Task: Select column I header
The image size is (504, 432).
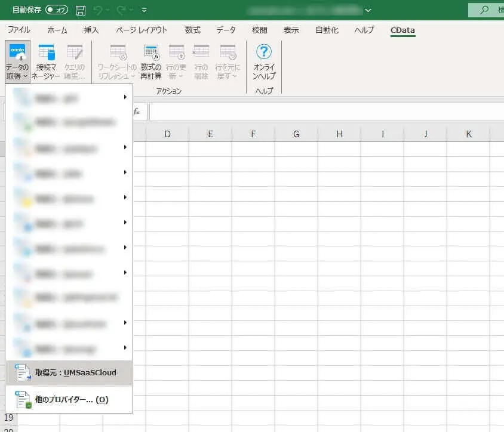Action: (x=383, y=134)
